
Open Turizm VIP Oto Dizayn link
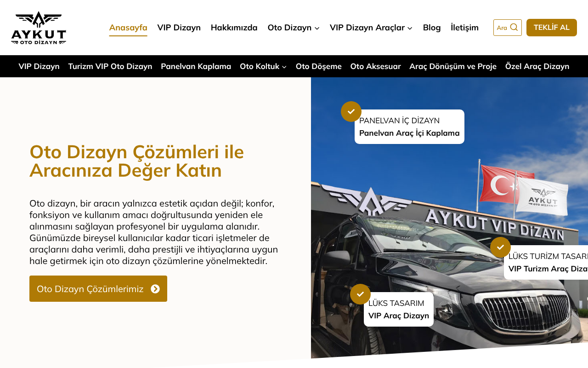[x=110, y=66]
